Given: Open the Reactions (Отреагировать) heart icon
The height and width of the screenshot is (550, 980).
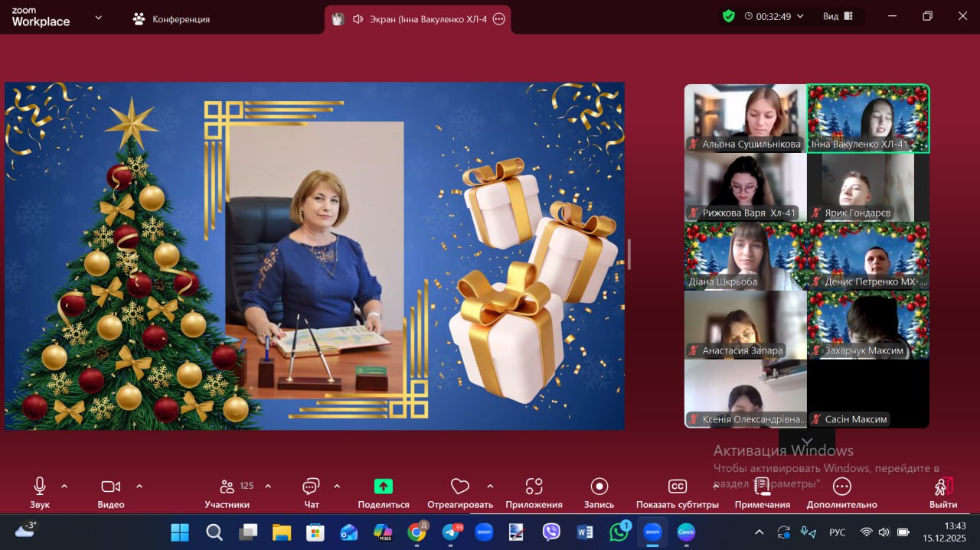Looking at the screenshot, I should (x=459, y=487).
